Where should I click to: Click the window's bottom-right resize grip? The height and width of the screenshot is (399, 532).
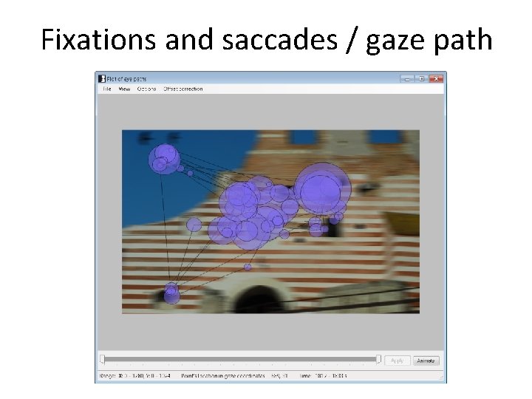point(441,378)
